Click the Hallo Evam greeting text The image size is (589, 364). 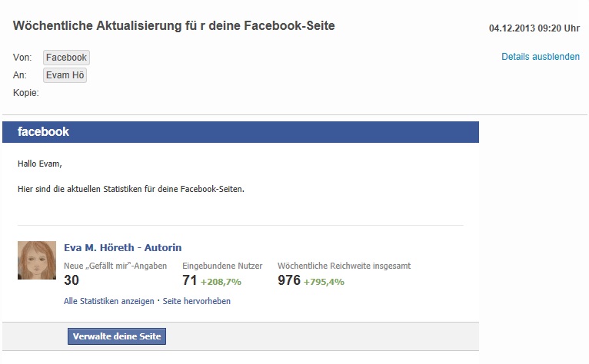click(x=40, y=164)
